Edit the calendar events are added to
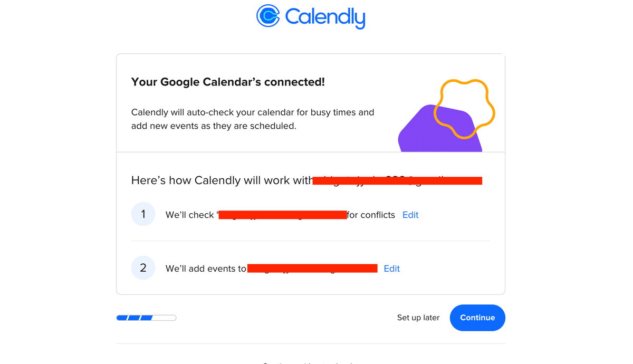 click(391, 269)
